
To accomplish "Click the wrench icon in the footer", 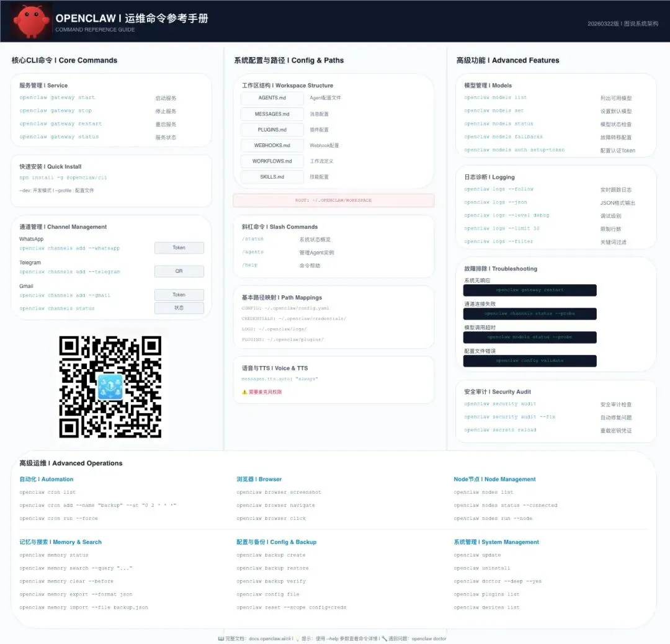I will (384, 638).
